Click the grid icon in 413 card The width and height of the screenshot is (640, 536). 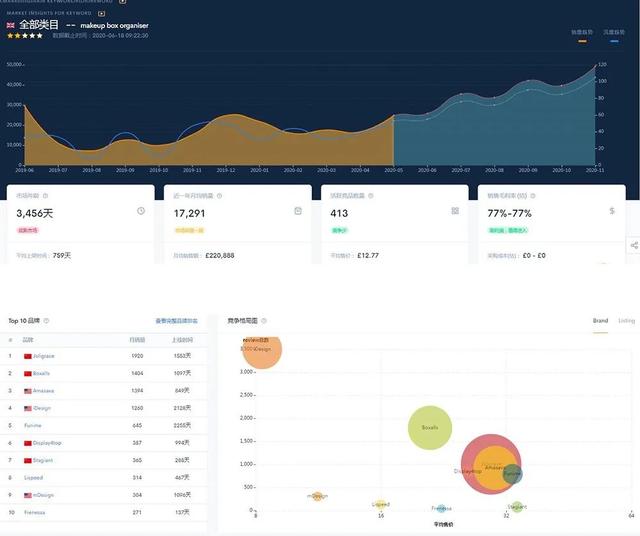point(455,211)
